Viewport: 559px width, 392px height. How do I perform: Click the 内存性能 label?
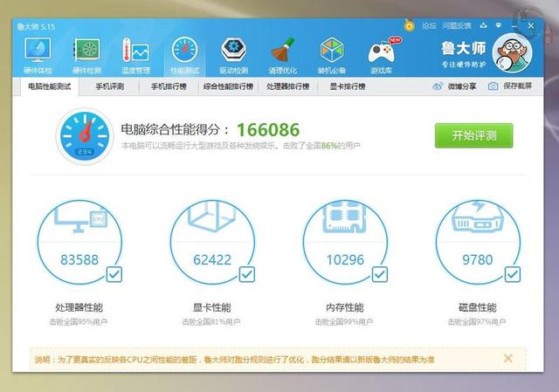(x=345, y=307)
